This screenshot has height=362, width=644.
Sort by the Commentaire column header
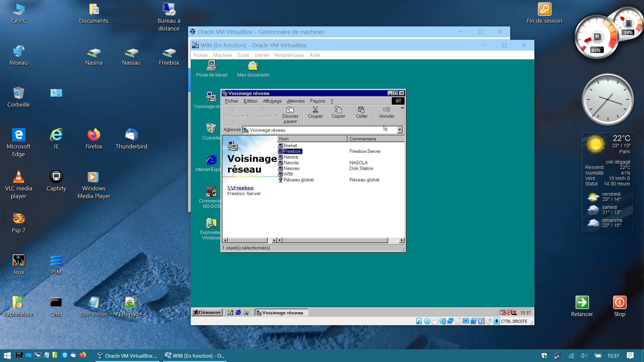tap(376, 139)
